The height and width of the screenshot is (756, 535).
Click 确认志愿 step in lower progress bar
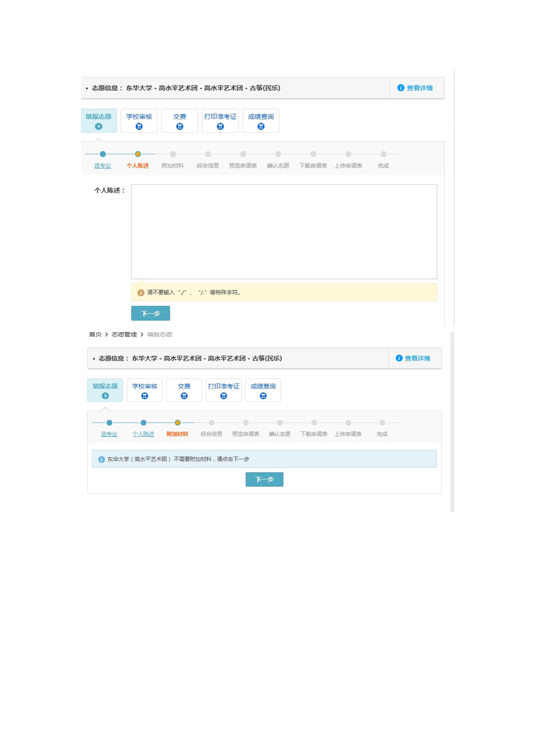(280, 434)
